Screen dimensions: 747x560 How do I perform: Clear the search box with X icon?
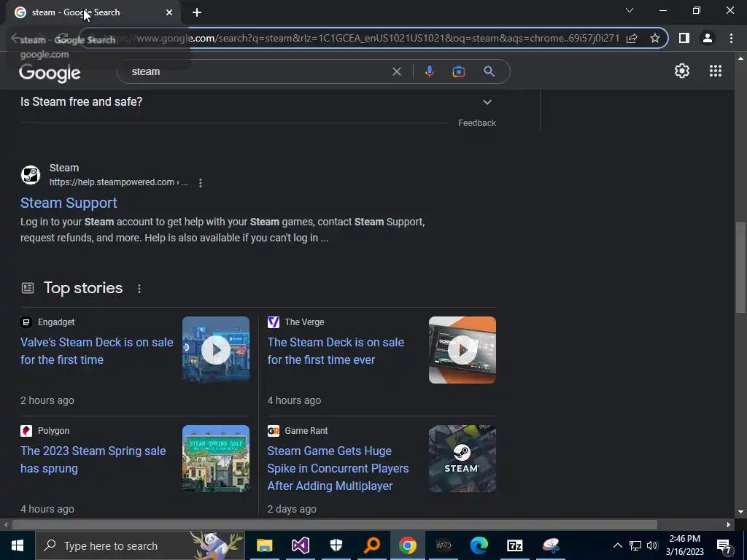(396, 72)
